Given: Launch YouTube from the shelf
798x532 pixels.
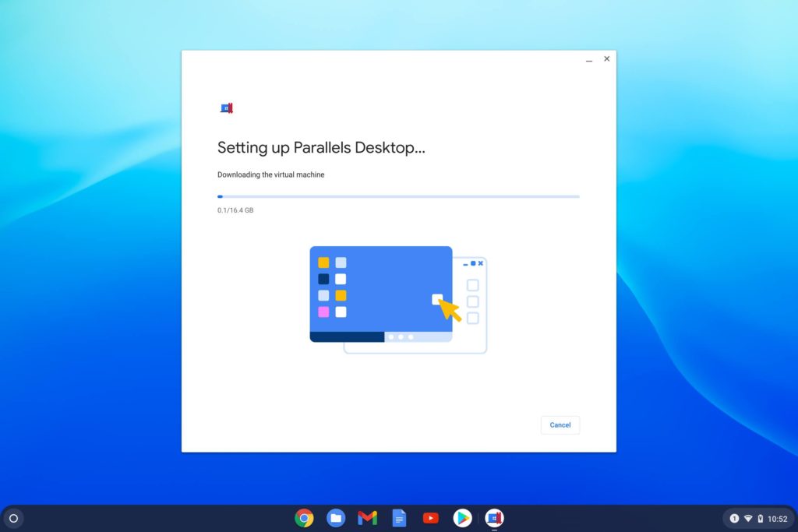Looking at the screenshot, I should coord(430,518).
